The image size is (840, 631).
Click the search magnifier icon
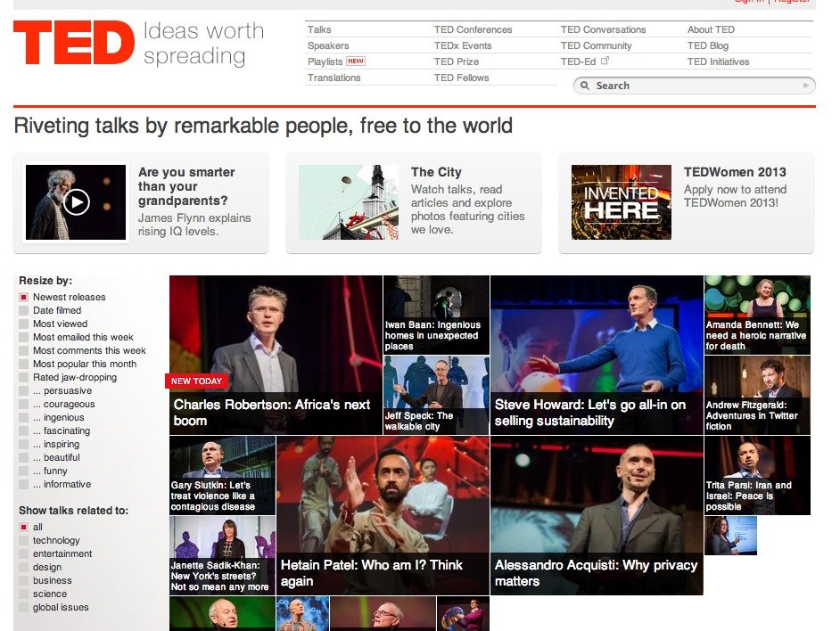[585, 86]
